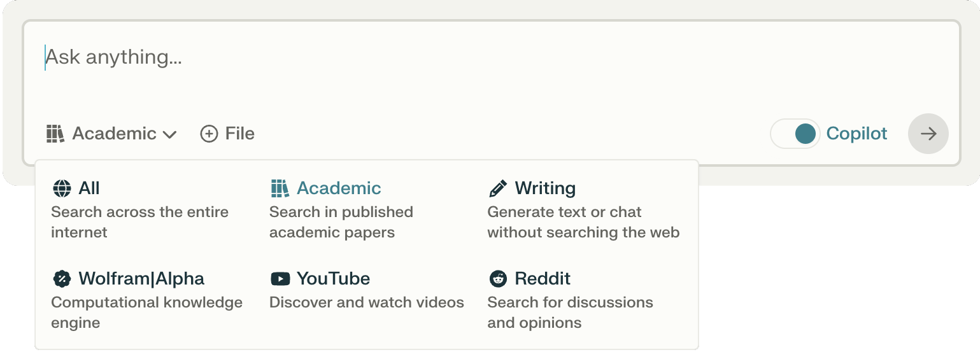
Task: Click the submit arrow button
Action: pyautogui.click(x=928, y=134)
